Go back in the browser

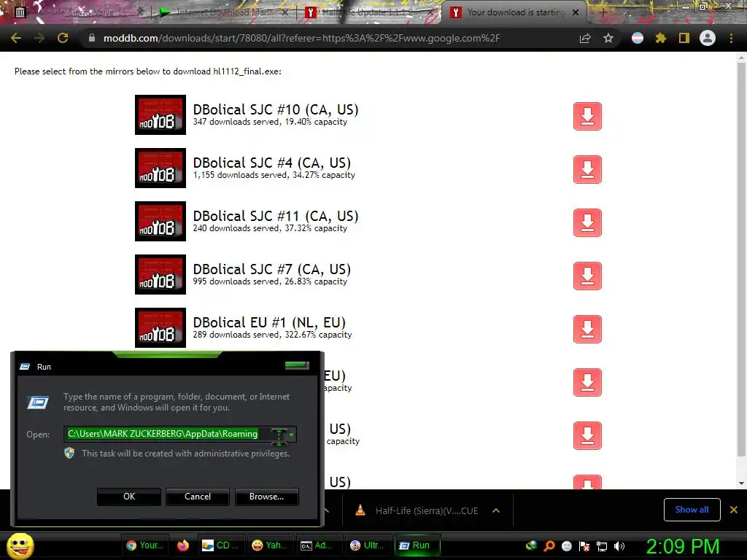point(16,38)
